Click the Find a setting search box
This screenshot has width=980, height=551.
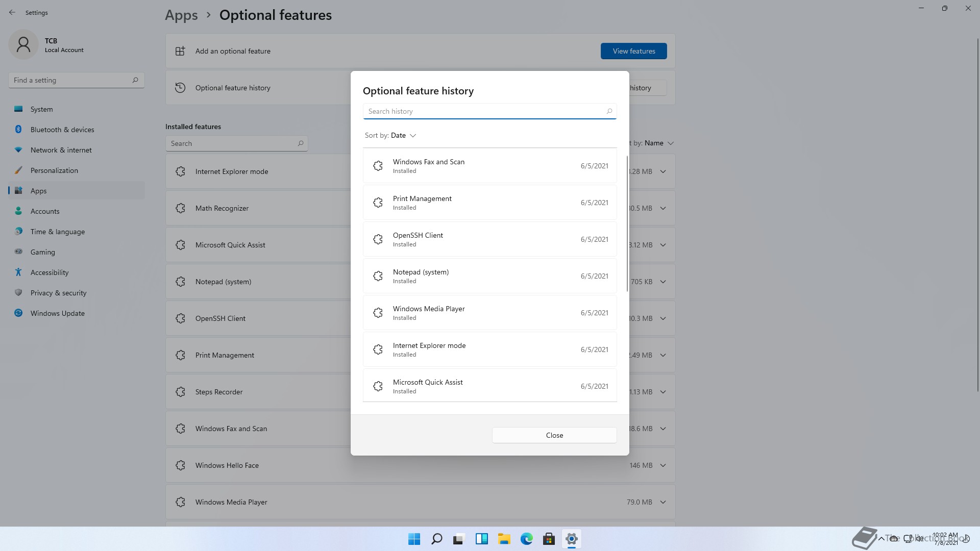click(77, 80)
